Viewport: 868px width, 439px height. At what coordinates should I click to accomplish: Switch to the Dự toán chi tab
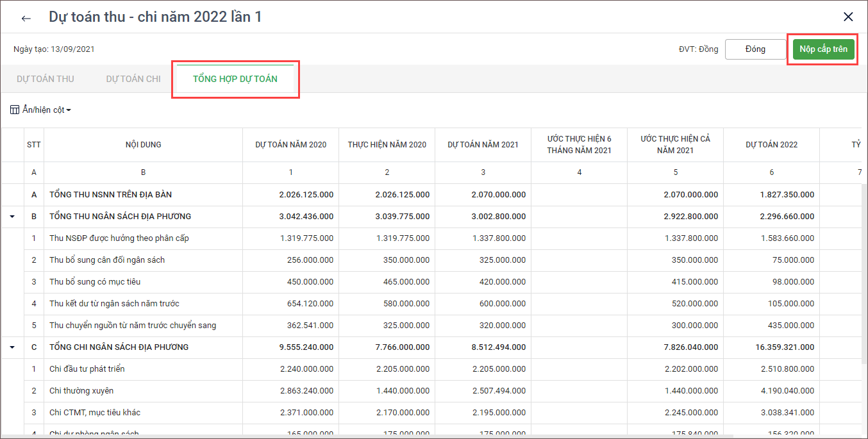point(133,79)
